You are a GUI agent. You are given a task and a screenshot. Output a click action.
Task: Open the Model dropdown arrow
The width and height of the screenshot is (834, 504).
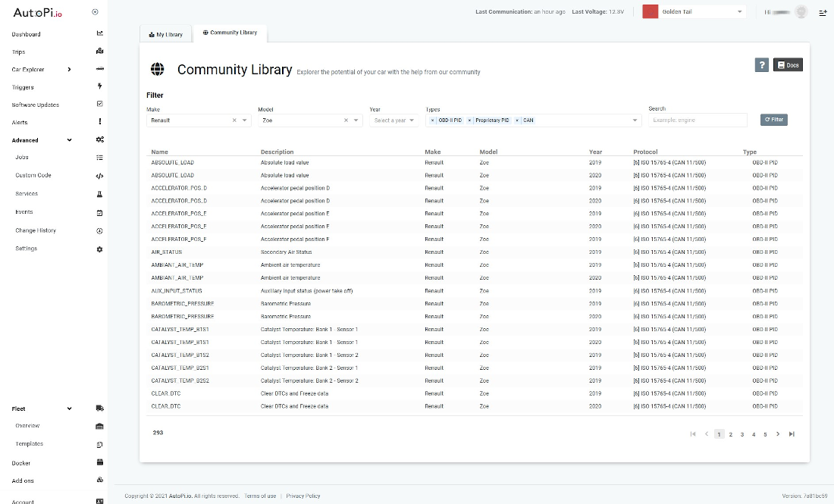pos(356,121)
